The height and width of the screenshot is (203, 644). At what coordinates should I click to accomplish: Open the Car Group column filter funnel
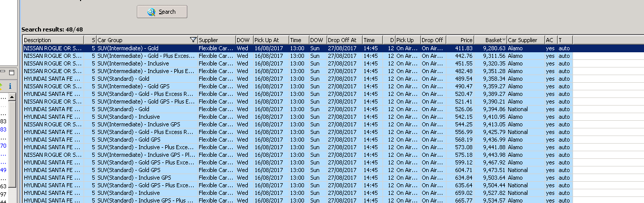(193, 40)
